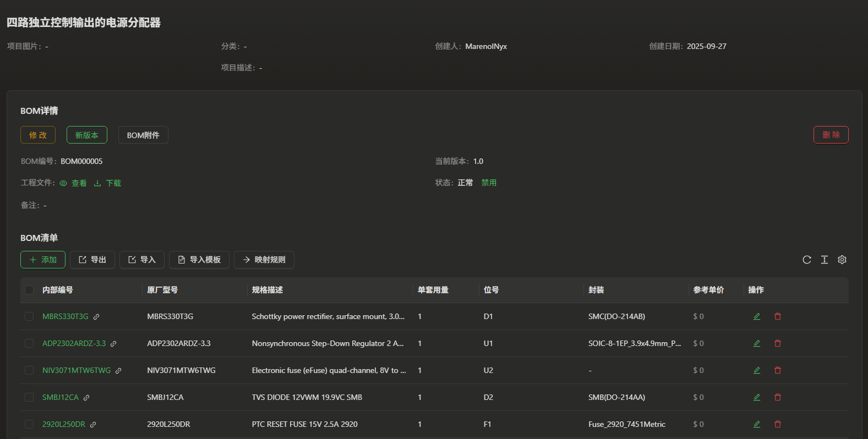Toggle the select-all checkbox in the table header
Screen dimensions: 868x439
[29, 290]
